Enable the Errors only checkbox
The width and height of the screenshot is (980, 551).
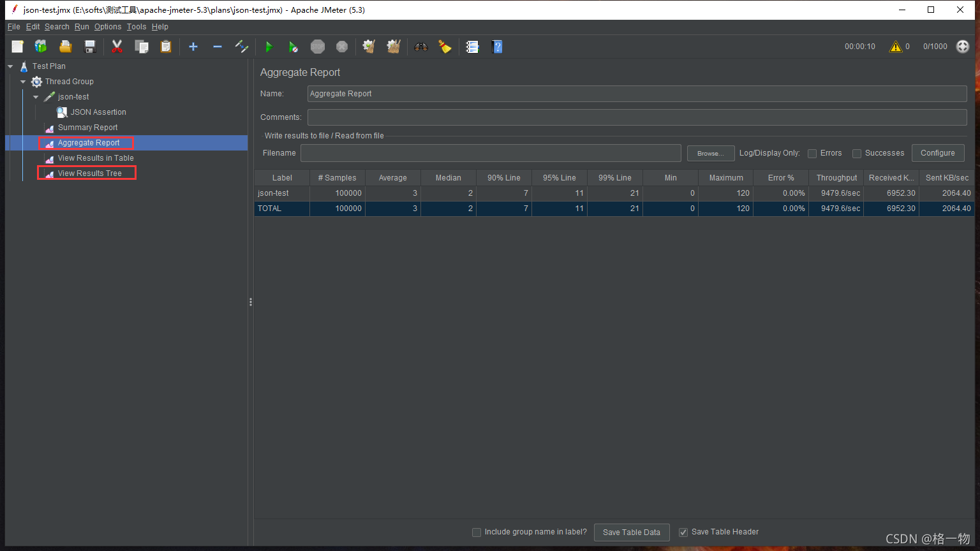click(x=812, y=154)
